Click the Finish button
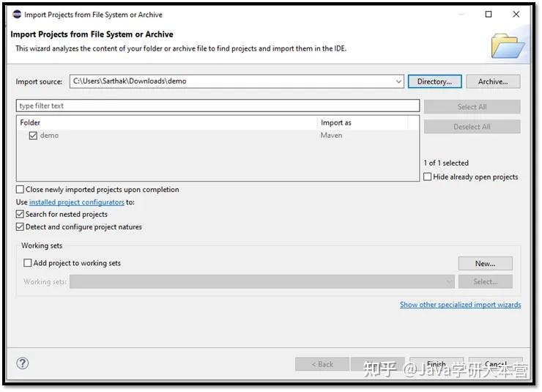542x392 pixels. pyautogui.click(x=437, y=364)
